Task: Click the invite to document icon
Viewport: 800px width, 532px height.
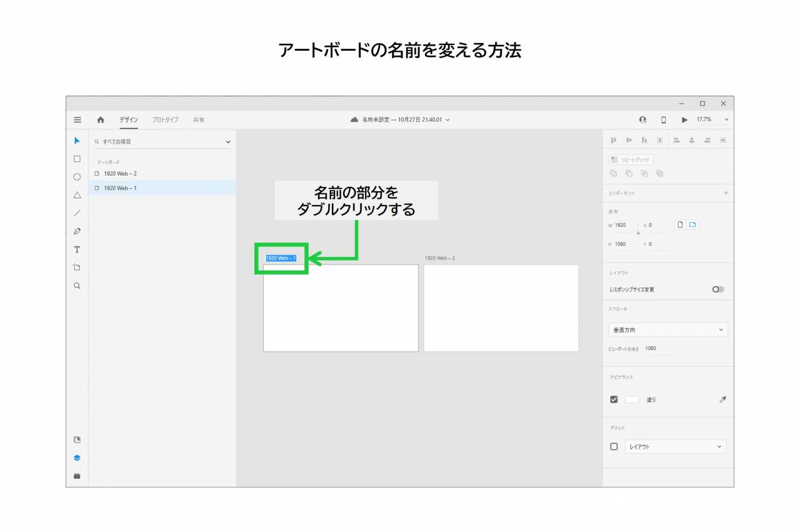Action: [x=642, y=120]
